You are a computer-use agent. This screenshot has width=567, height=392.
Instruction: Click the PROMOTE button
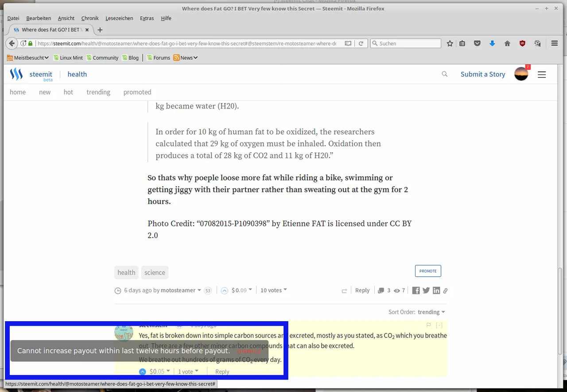click(428, 271)
